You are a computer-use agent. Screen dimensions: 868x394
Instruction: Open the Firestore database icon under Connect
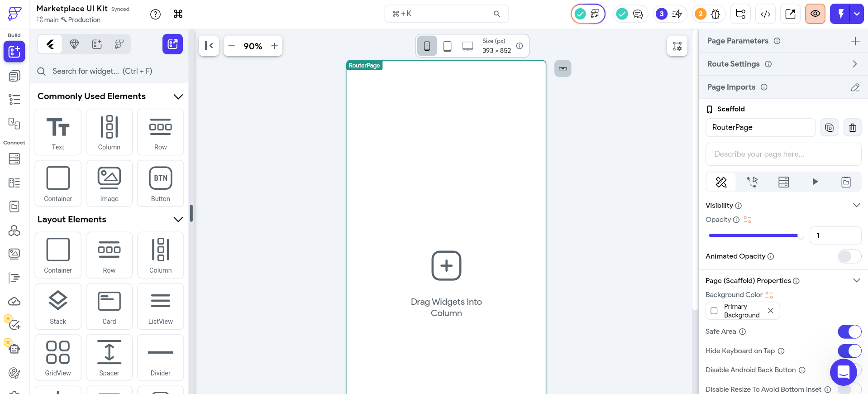point(14,159)
